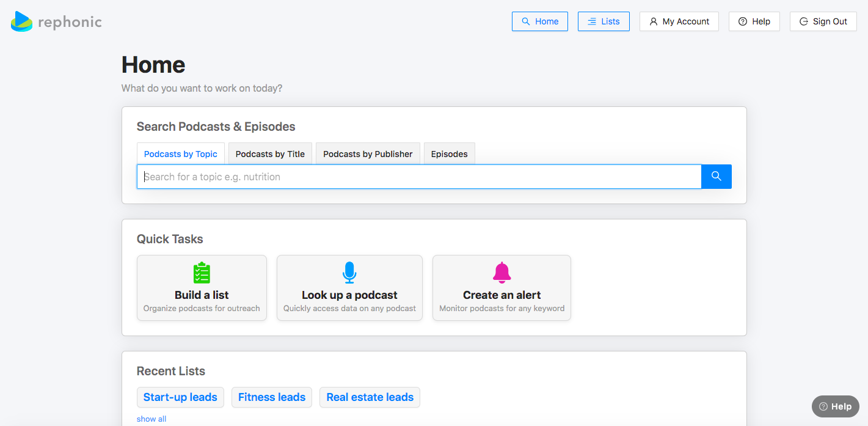This screenshot has height=426, width=868.
Task: Open the floating Help widget
Action: (x=835, y=406)
